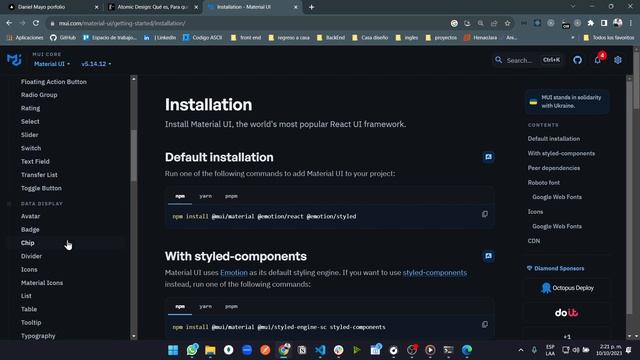Open the Material UI product dropdown
640x360 pixels.
[x=52, y=64]
